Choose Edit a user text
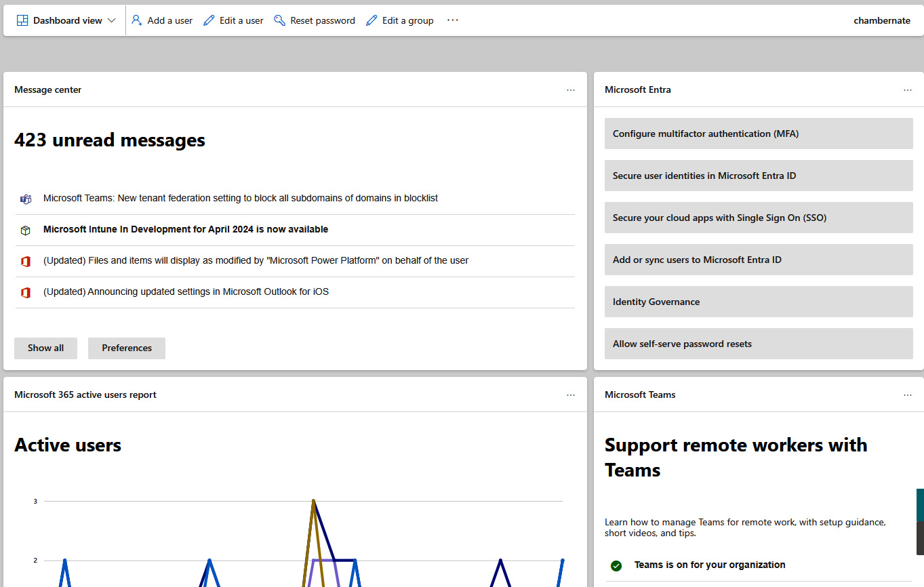Image resolution: width=924 pixels, height=587 pixels. coord(241,20)
